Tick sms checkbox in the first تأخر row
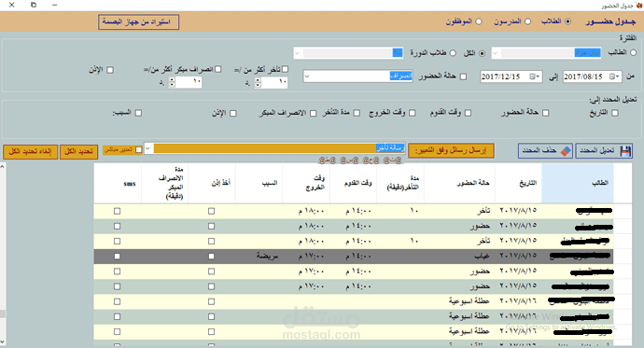 point(117,211)
